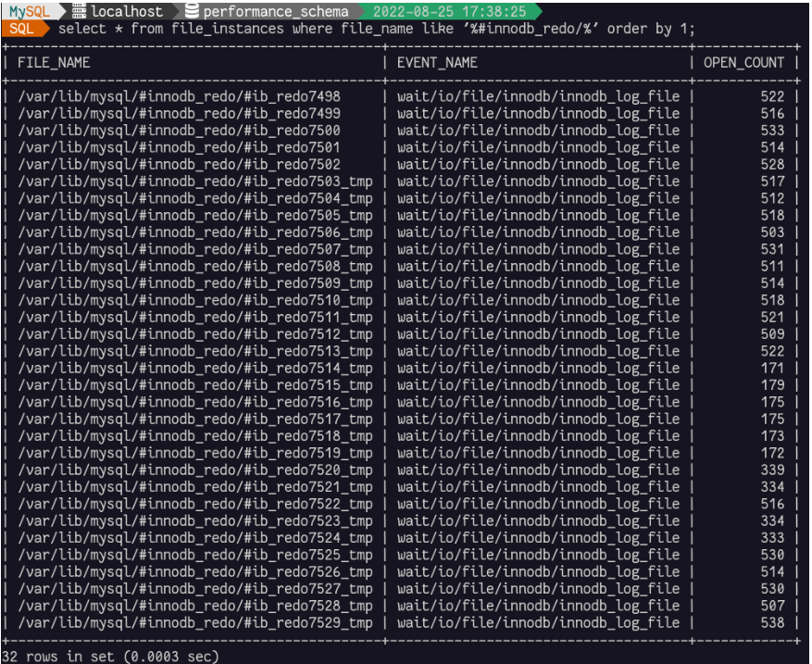Click file name #ib_redo7523_tmp
This screenshot has width=812, height=664.
tap(195, 521)
